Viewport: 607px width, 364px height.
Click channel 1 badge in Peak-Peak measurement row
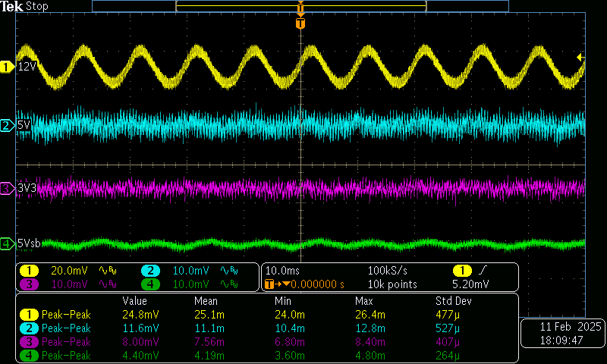pyautogui.click(x=29, y=315)
